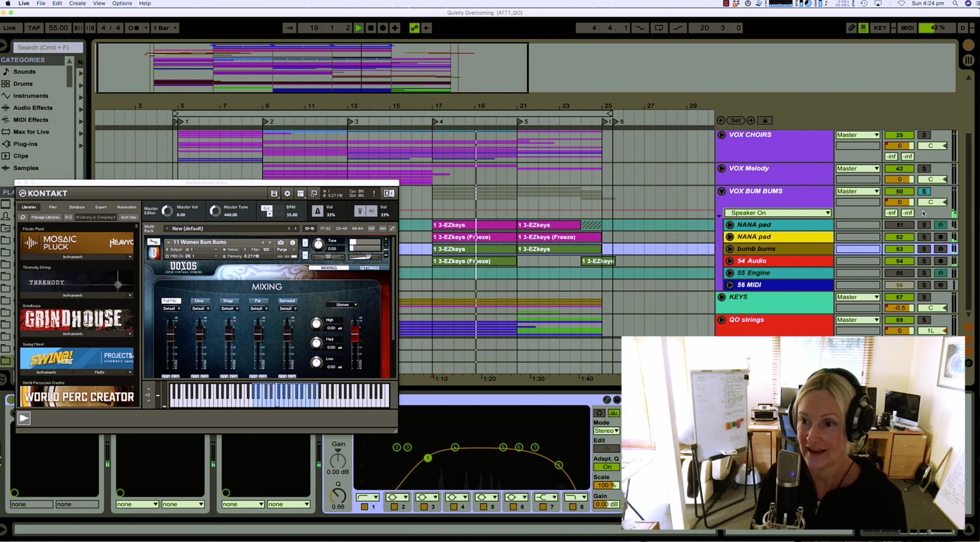Arm the 54 Audio track for recording
Screen dimensions: 980x542
pos(940,261)
